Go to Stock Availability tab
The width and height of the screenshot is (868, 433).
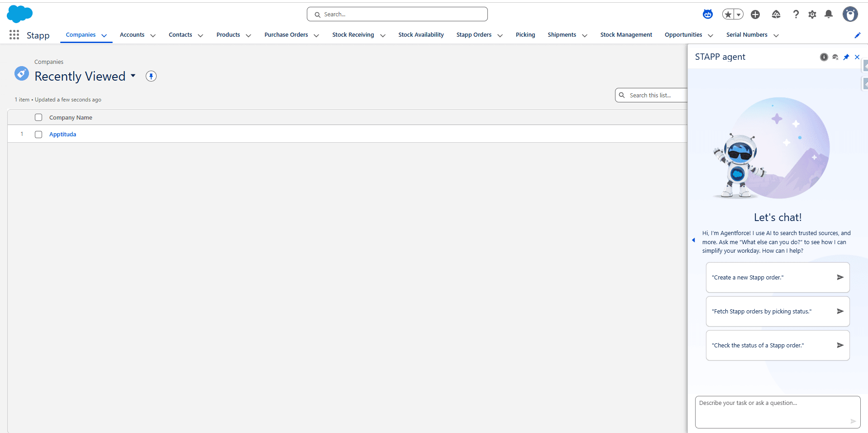click(421, 35)
